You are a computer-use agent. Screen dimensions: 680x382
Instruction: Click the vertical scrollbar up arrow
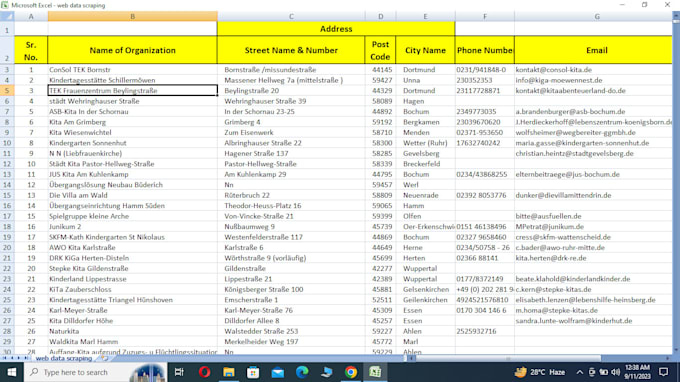(676, 16)
